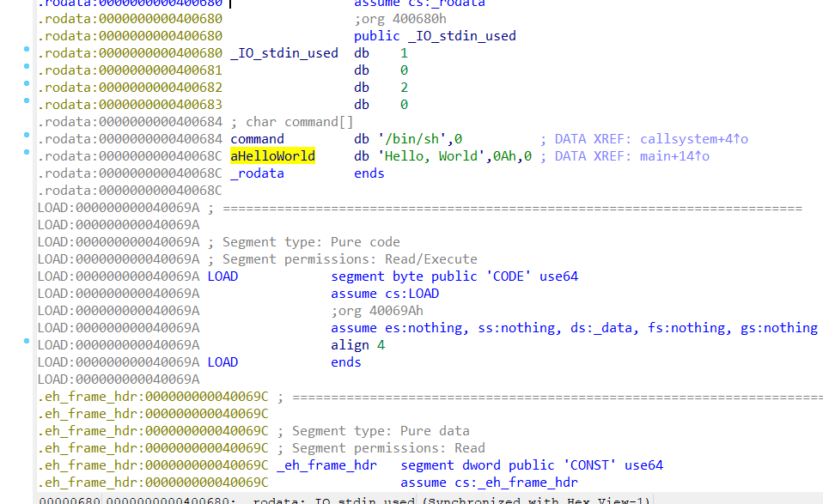This screenshot has width=823, height=504.
Task: Click the margin dot beside the aHelloWorld line
Action: pyautogui.click(x=27, y=153)
